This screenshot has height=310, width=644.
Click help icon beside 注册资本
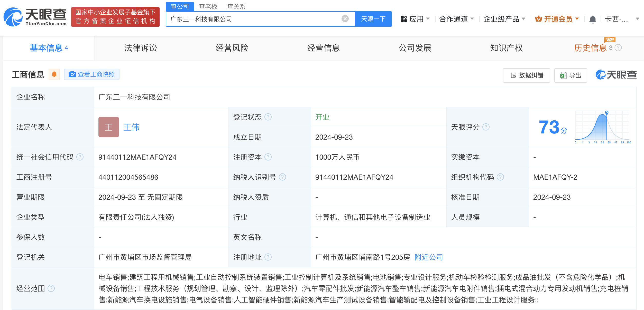click(x=268, y=157)
